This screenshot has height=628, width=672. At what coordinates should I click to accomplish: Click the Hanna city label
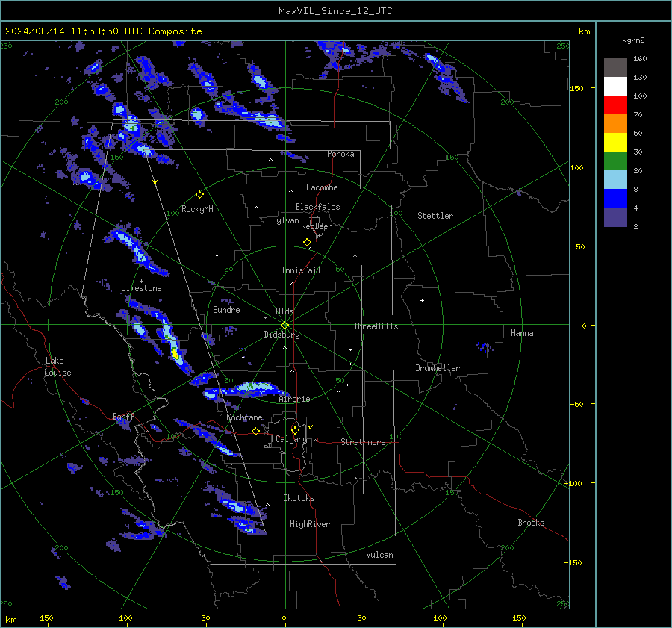pyautogui.click(x=522, y=333)
